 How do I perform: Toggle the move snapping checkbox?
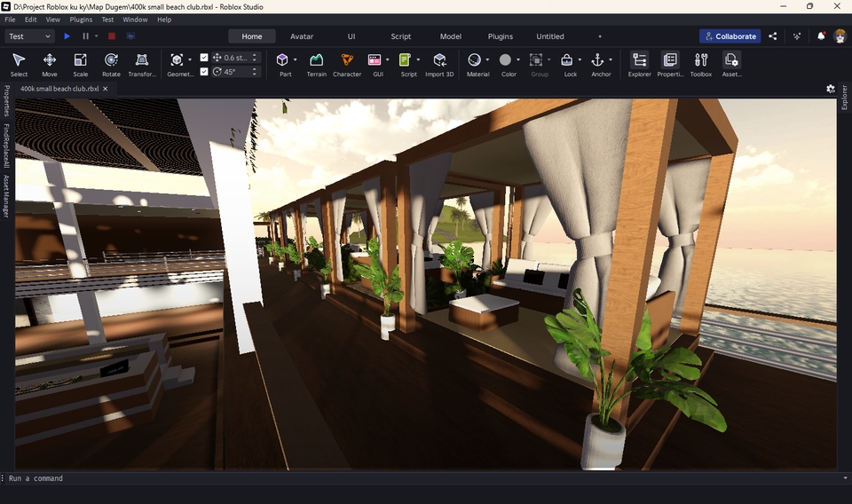pos(205,58)
